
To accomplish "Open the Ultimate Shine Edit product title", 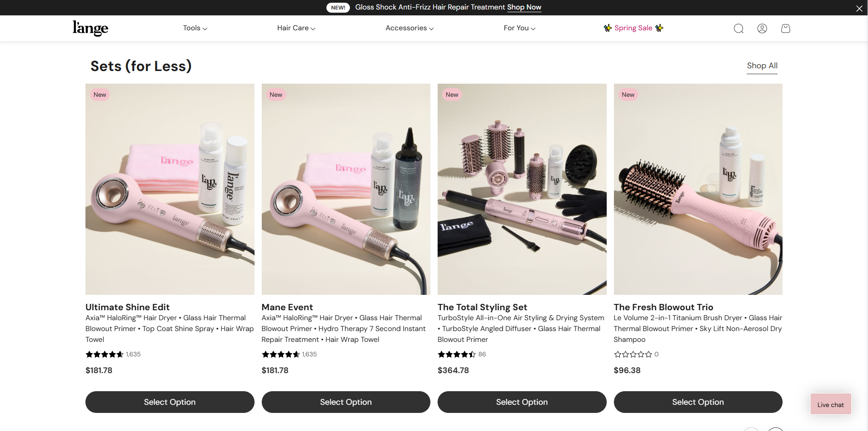I will click(127, 307).
